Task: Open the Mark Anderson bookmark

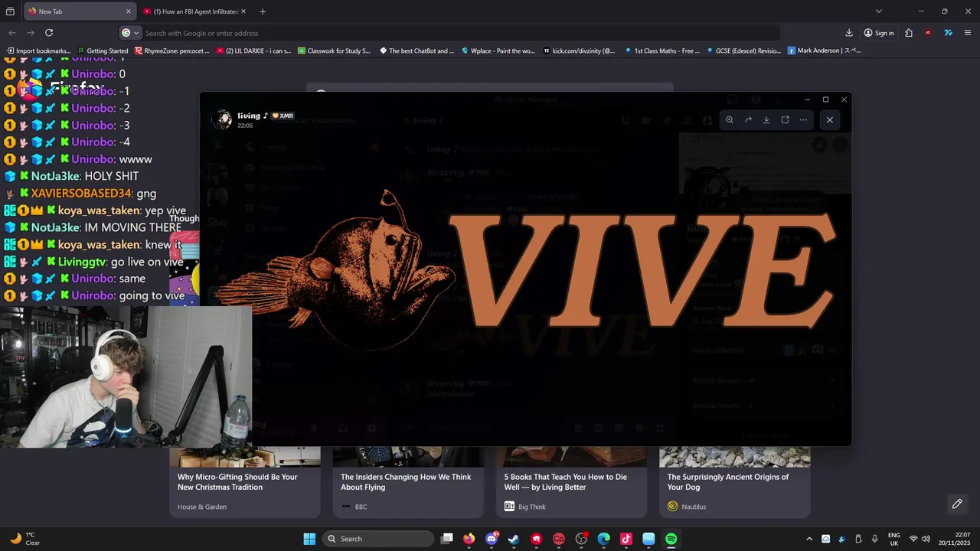Action: [x=825, y=51]
